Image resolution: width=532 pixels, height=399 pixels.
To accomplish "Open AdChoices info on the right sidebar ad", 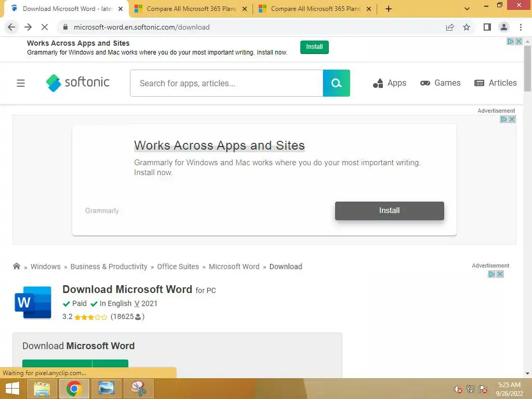I will (491, 274).
